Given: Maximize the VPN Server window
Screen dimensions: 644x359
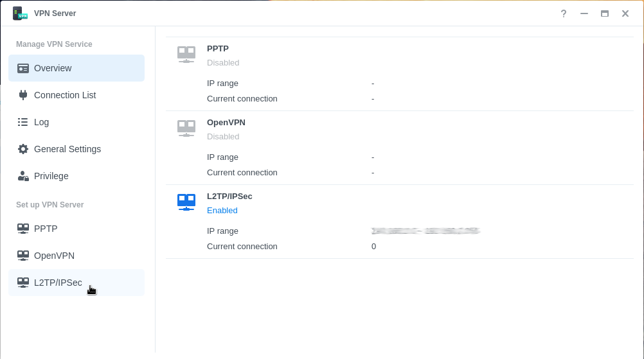Looking at the screenshot, I should 605,13.
